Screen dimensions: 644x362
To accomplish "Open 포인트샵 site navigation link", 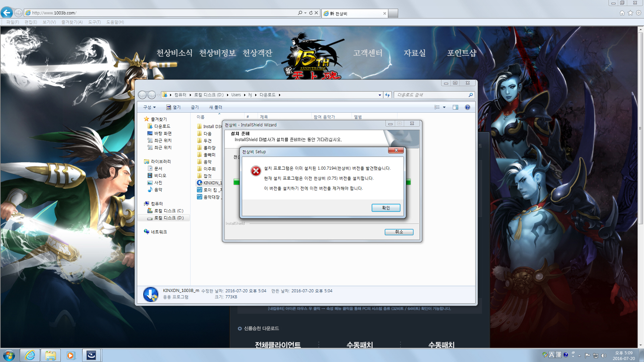I will coord(462,53).
